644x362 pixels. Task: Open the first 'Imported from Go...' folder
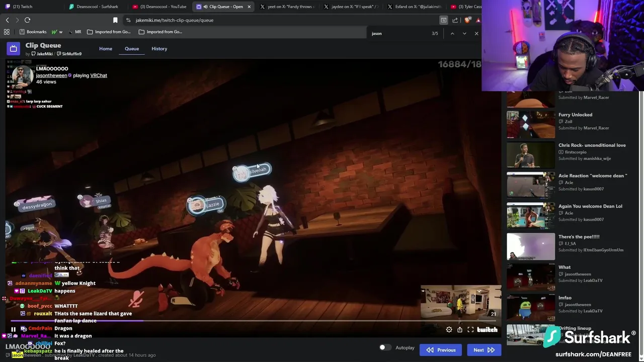(x=109, y=32)
